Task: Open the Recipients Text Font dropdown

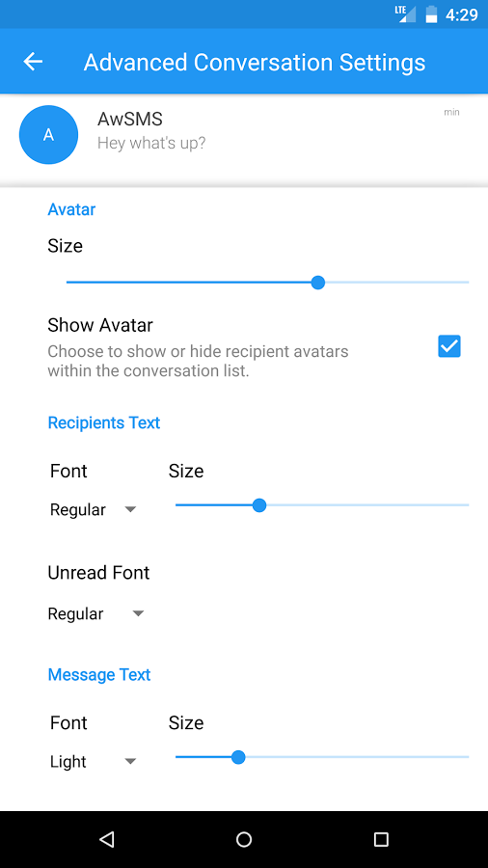Action: [93, 509]
